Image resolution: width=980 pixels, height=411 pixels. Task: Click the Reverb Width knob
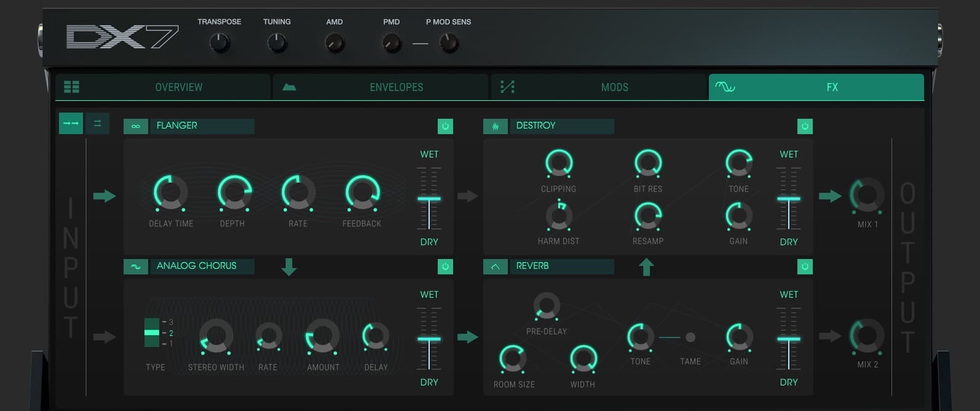click(x=583, y=359)
